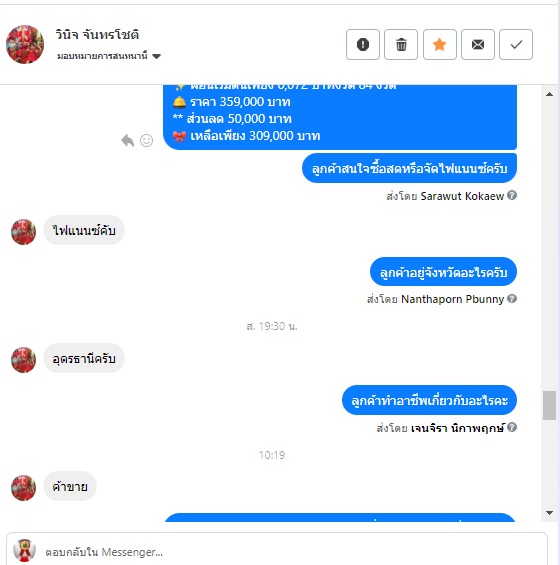Click scrollbar down arrow
The width and height of the screenshot is (560, 565).
click(549, 512)
